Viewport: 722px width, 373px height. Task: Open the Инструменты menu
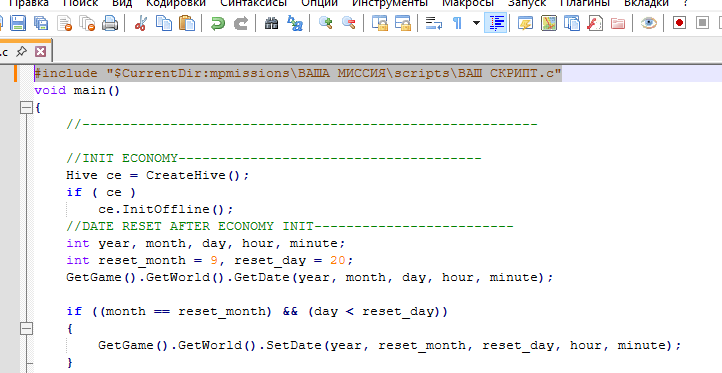coord(390,3)
